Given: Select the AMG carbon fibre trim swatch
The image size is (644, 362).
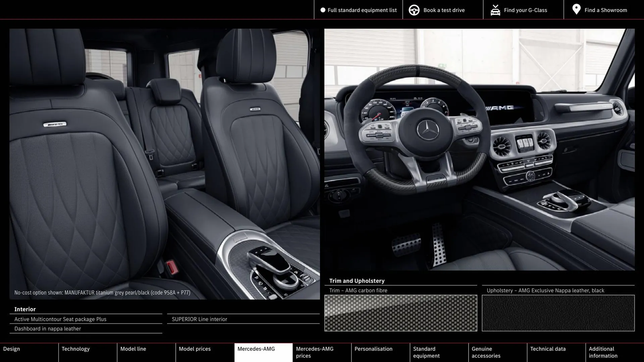Looking at the screenshot, I should click(x=400, y=313).
